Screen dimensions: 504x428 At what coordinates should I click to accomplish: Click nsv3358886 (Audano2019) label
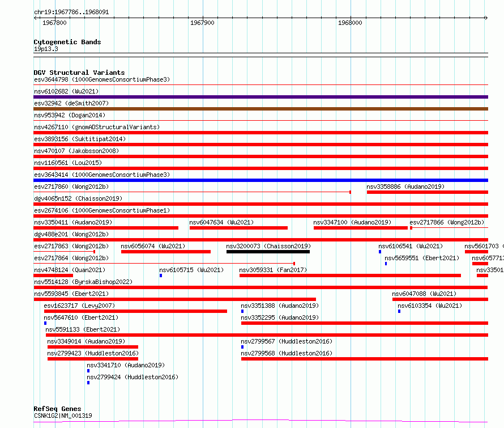pos(405,187)
